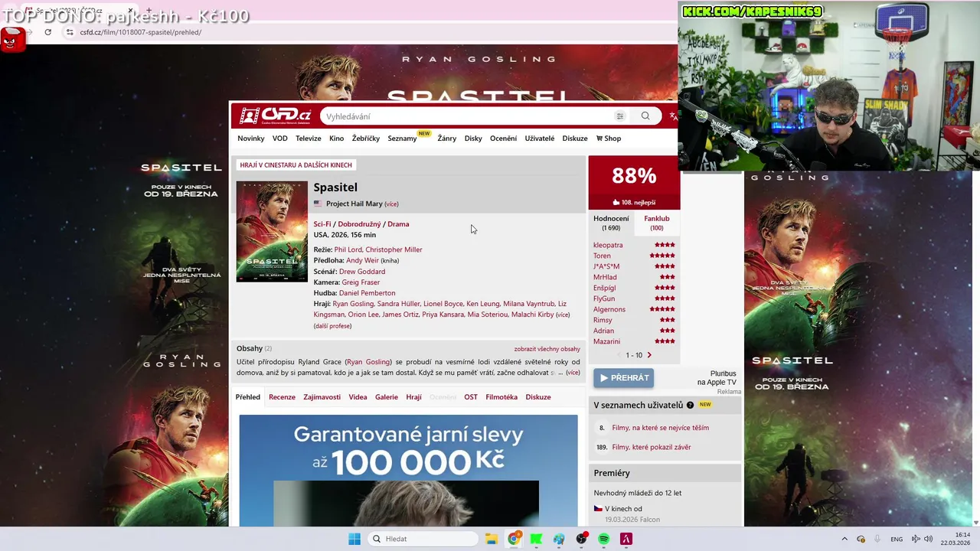Open the Uživatelé menu item
The image size is (980, 551).
pyautogui.click(x=540, y=139)
